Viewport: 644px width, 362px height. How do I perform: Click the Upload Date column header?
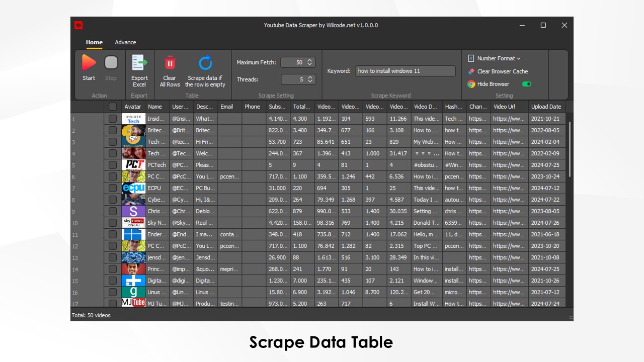[547, 107]
